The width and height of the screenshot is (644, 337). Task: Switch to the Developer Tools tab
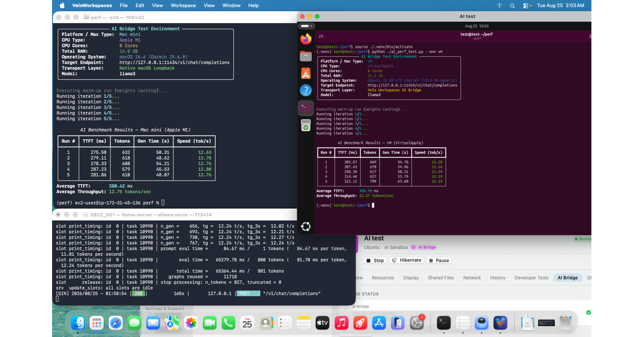[531, 277]
